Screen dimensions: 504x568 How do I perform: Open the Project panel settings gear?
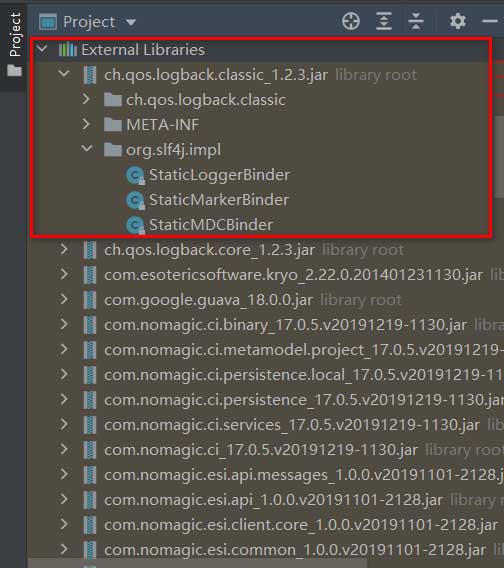(458, 21)
